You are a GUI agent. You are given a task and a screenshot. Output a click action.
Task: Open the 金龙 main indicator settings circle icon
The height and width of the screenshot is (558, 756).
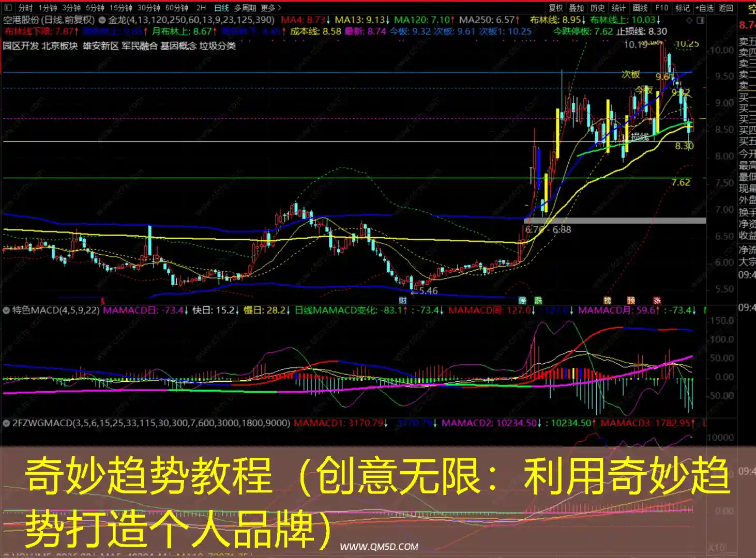point(102,20)
